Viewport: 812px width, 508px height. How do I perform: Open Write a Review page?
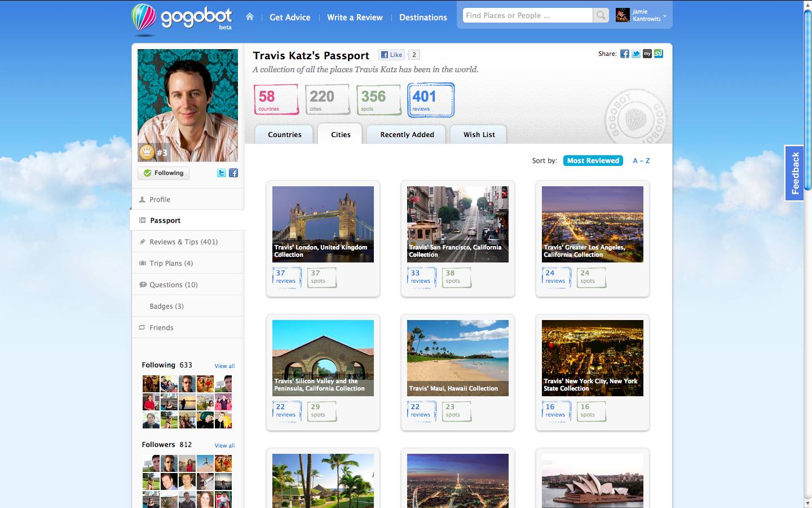[355, 17]
